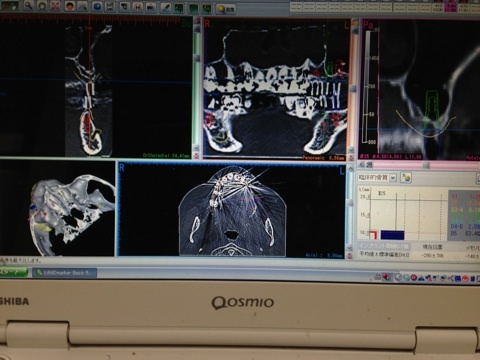Select the blue pen drawing tool icon
This screenshot has width=480, height=360.
coord(166,8)
